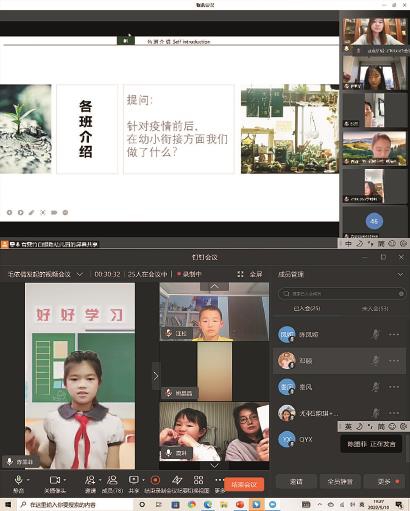The image size is (410, 511).
Task: Open Task View icon on taskbar
Action: tap(159, 505)
